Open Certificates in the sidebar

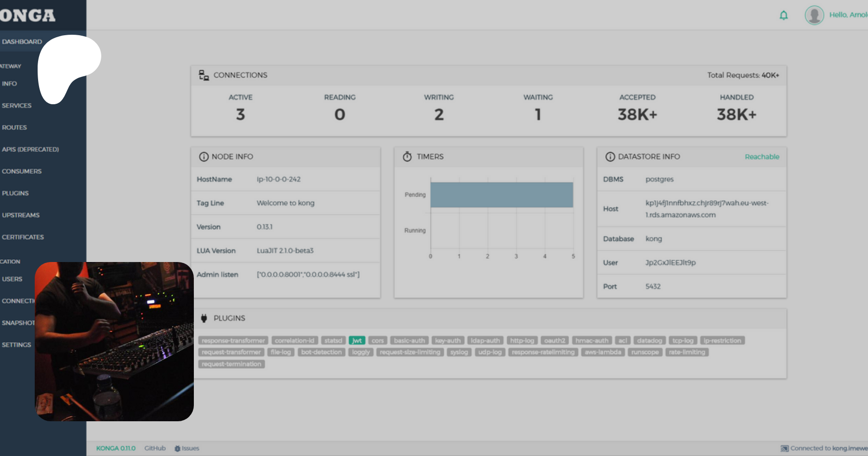click(x=23, y=237)
